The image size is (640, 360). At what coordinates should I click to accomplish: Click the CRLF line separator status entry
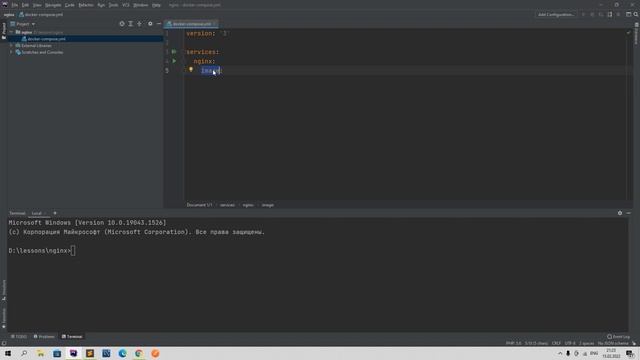coord(556,343)
